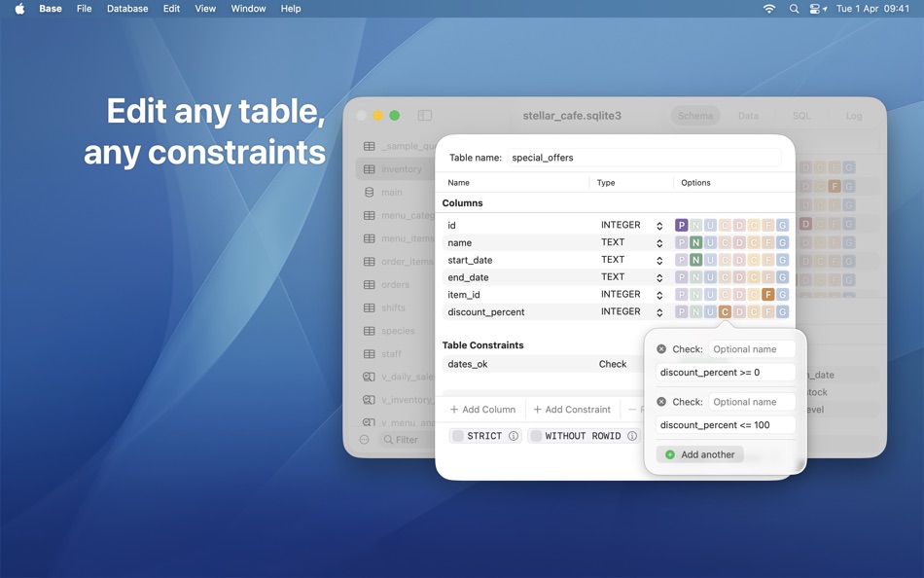Viewport: 924px width, 578px height.
Task: Open the Database menu in the menu bar
Action: (x=127, y=8)
